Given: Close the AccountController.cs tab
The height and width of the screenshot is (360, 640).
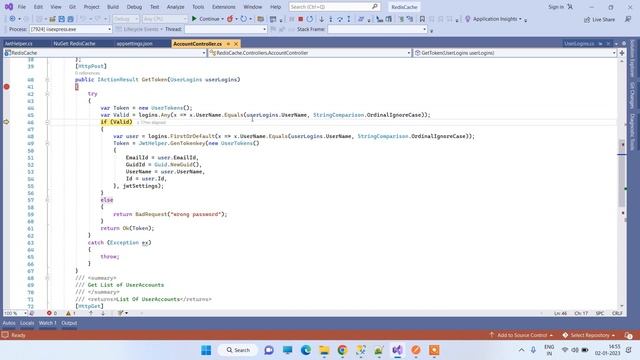Looking at the screenshot, I should [x=236, y=44].
